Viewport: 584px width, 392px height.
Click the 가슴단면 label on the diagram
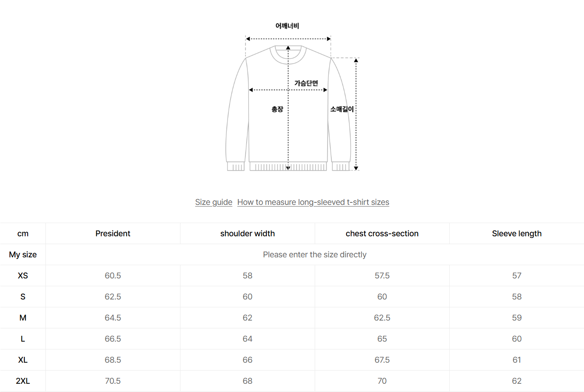[306, 83]
